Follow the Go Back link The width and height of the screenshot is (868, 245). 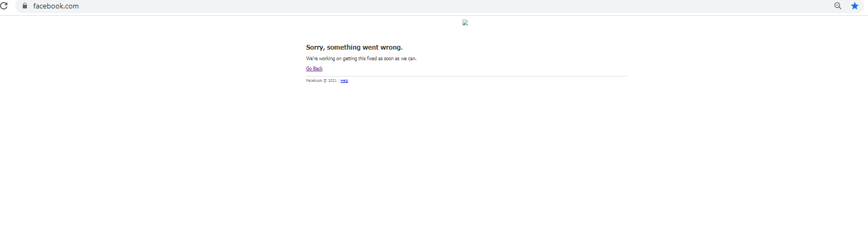tap(314, 69)
